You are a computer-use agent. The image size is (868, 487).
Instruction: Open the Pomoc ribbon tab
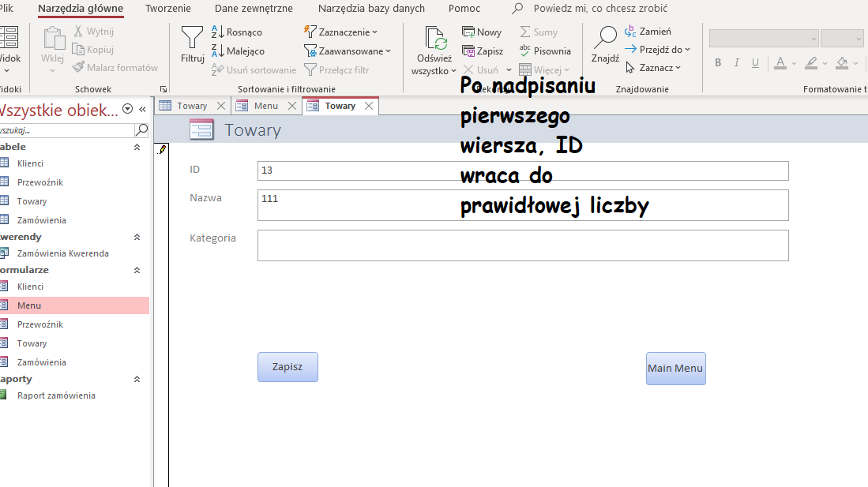pyautogui.click(x=464, y=9)
